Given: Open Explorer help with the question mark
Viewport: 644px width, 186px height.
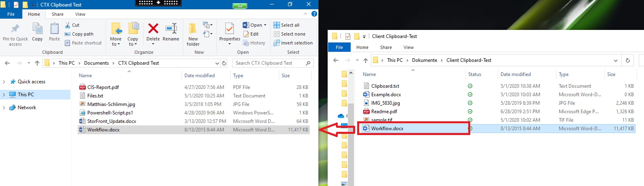Looking at the screenshot, I should 314,14.
